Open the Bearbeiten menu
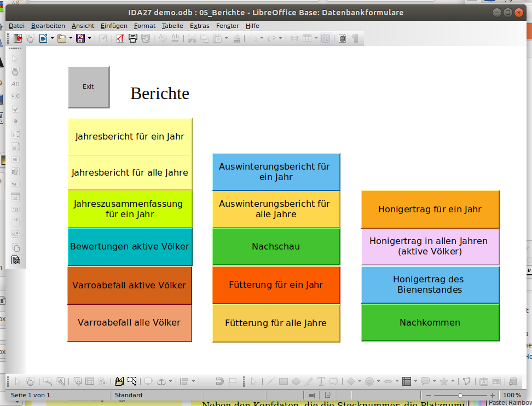532x406 pixels. pos(48,26)
